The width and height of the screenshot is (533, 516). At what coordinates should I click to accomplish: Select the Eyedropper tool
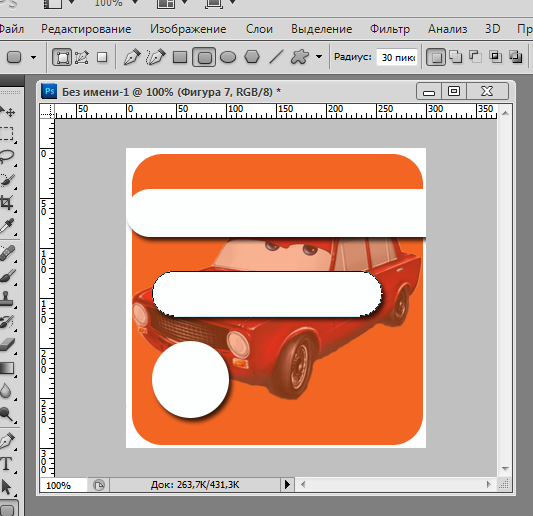pyautogui.click(x=7, y=226)
